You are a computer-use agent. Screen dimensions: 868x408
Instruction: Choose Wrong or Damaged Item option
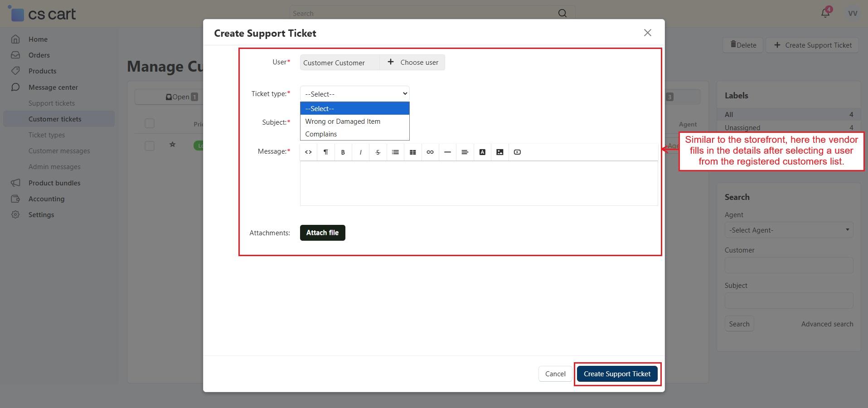[x=343, y=121]
